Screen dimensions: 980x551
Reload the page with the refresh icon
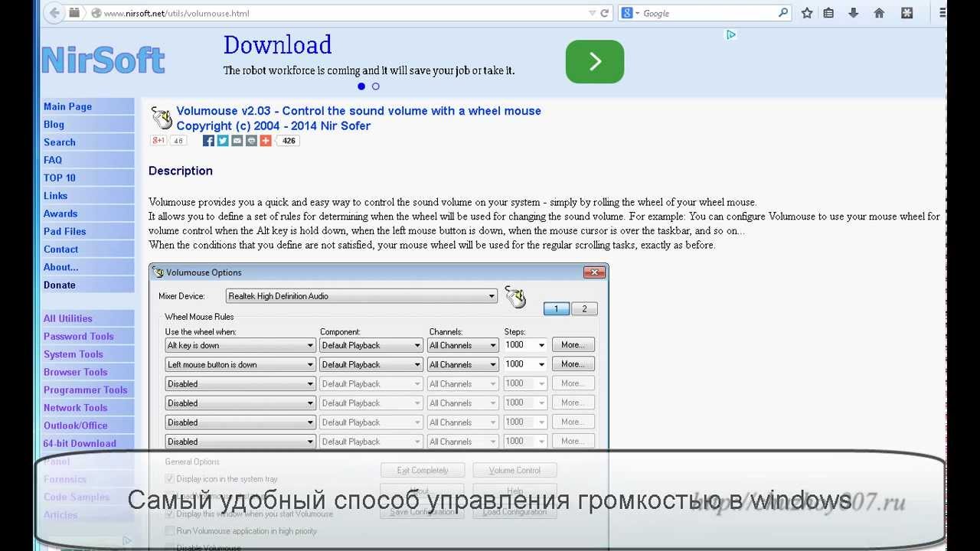pos(605,13)
